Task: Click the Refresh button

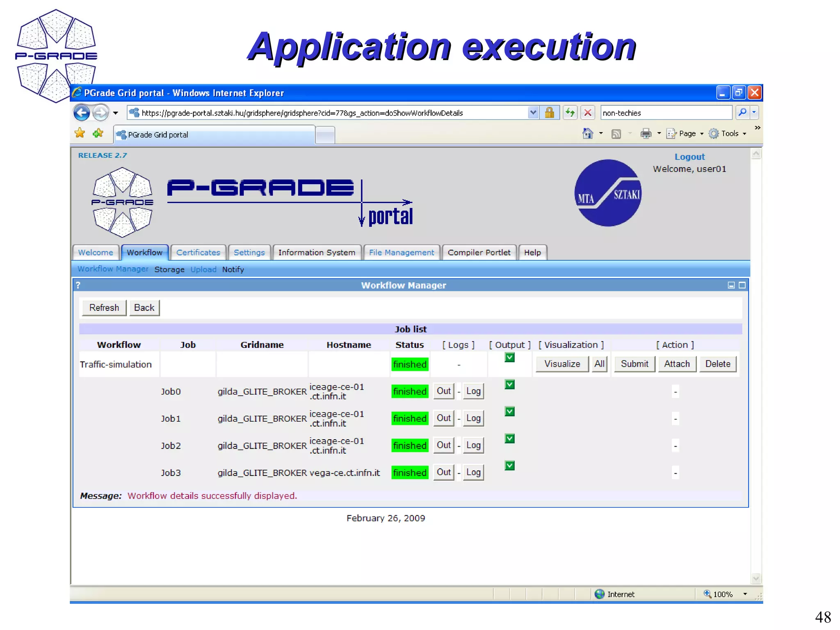Action: [104, 308]
